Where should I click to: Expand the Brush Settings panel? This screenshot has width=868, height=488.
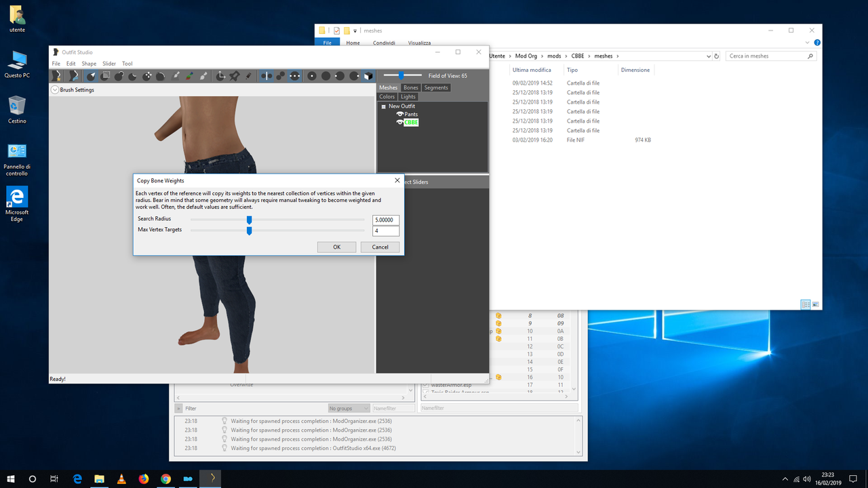click(x=55, y=89)
